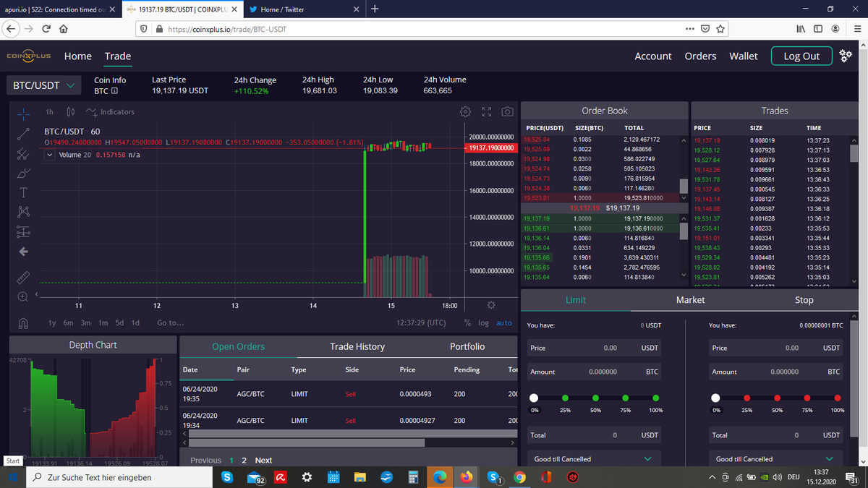This screenshot has height=488, width=868.
Task: Toggle log scale on chart
Action: pyautogui.click(x=483, y=323)
